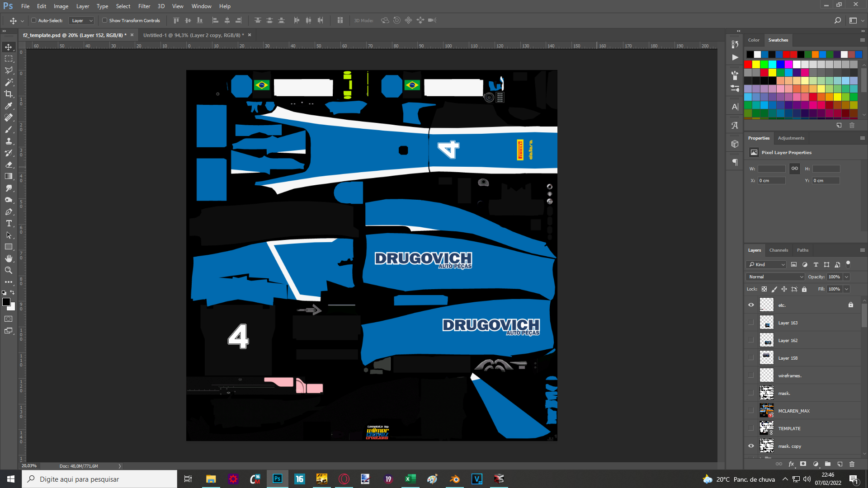Click the delete layer trash icon
The image size is (868, 488).
tap(852, 464)
